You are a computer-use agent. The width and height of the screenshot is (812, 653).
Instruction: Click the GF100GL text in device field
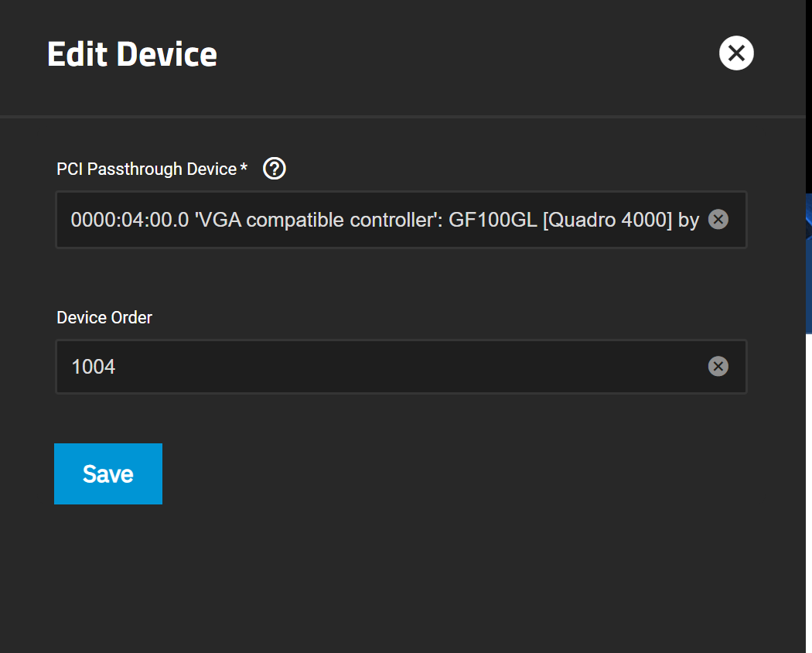coord(493,220)
